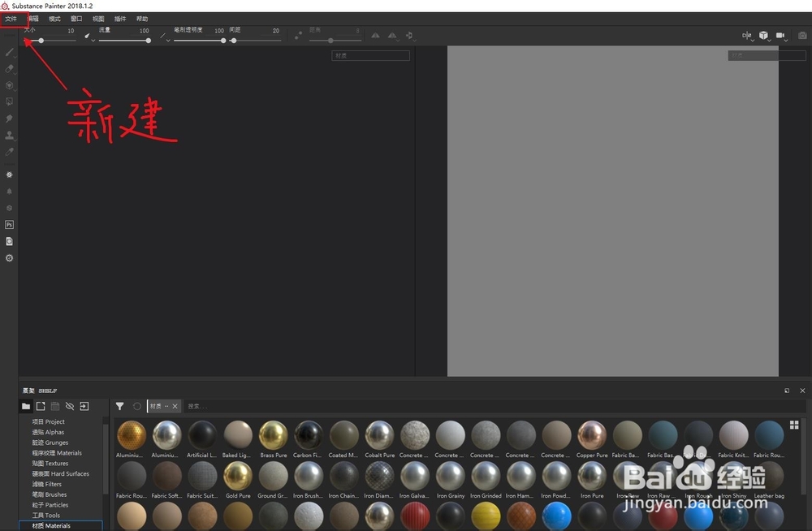Click the Ps export-to-Photoshop icon
812x531 pixels.
coord(9,224)
